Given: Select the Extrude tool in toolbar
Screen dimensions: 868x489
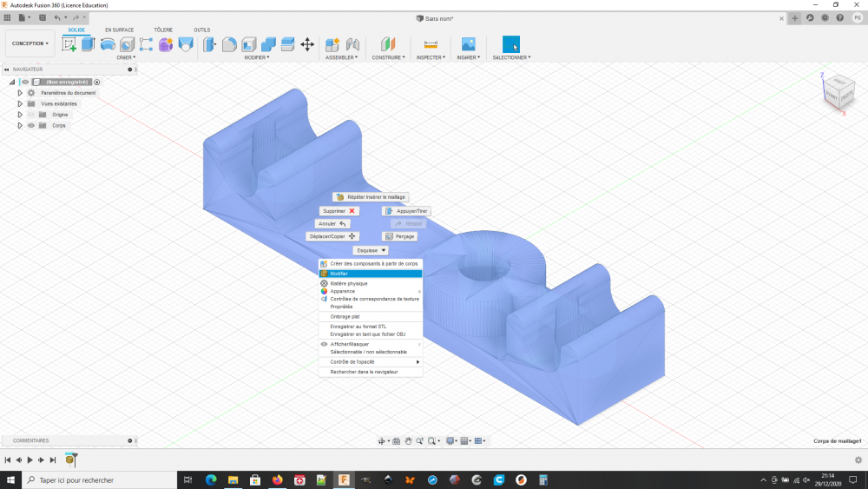Looking at the screenshot, I should pyautogui.click(x=88, y=44).
